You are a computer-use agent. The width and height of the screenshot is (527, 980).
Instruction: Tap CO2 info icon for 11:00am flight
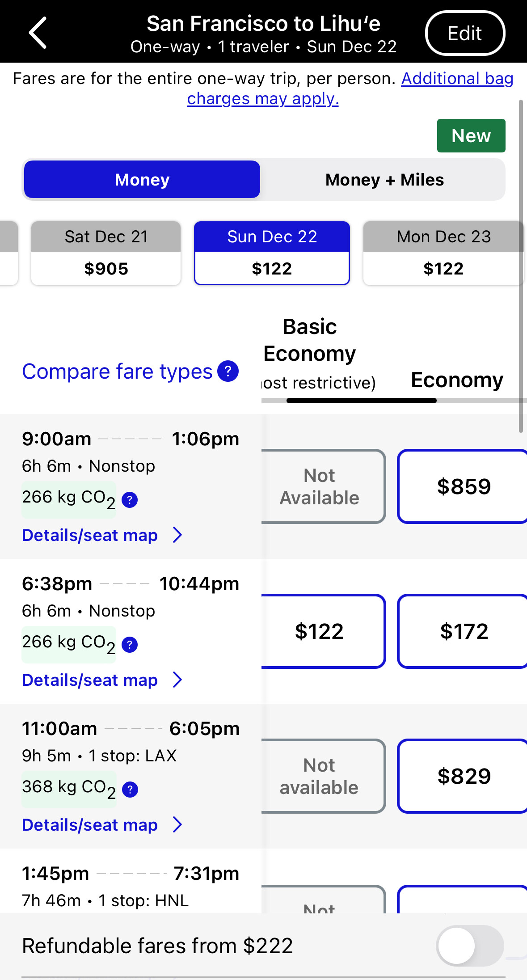[130, 789]
